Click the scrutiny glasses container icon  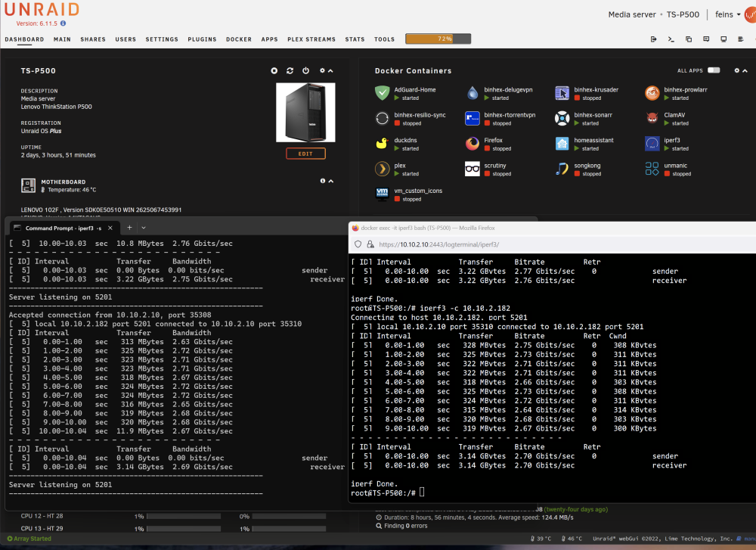pyautogui.click(x=472, y=169)
